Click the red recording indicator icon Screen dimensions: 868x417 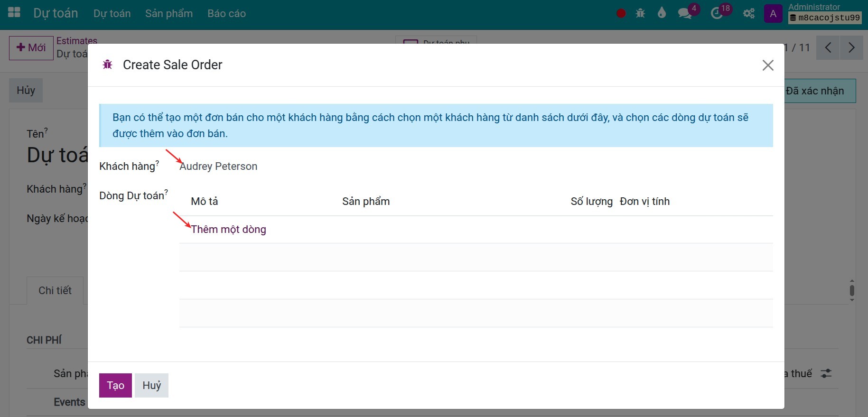[621, 13]
